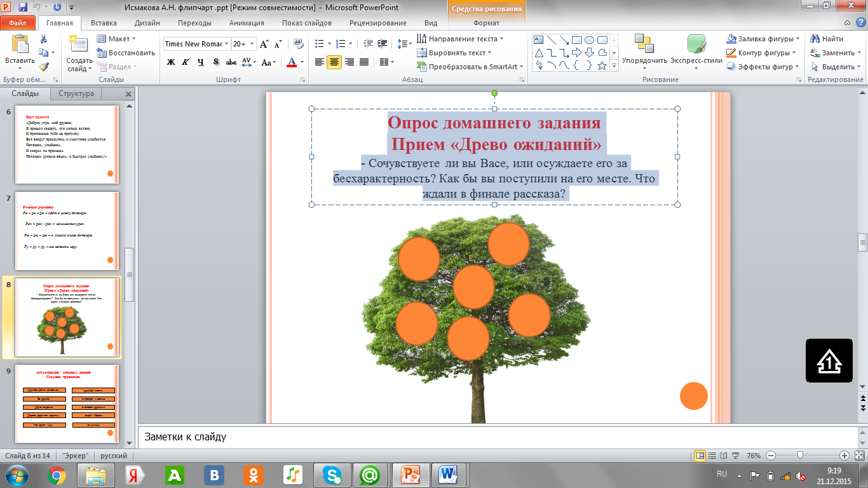Open Заливка фигуры shape fill dropdown
Viewport: 868px width, 488px height.
(x=762, y=39)
